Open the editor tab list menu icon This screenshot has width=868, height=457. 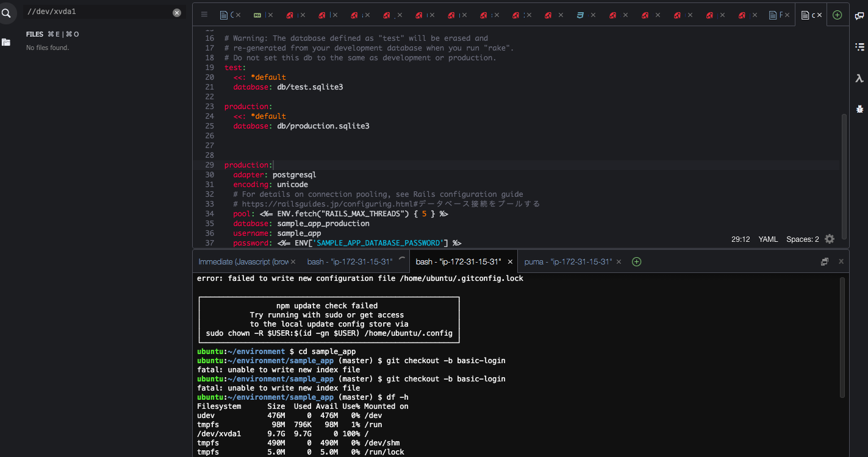(204, 15)
